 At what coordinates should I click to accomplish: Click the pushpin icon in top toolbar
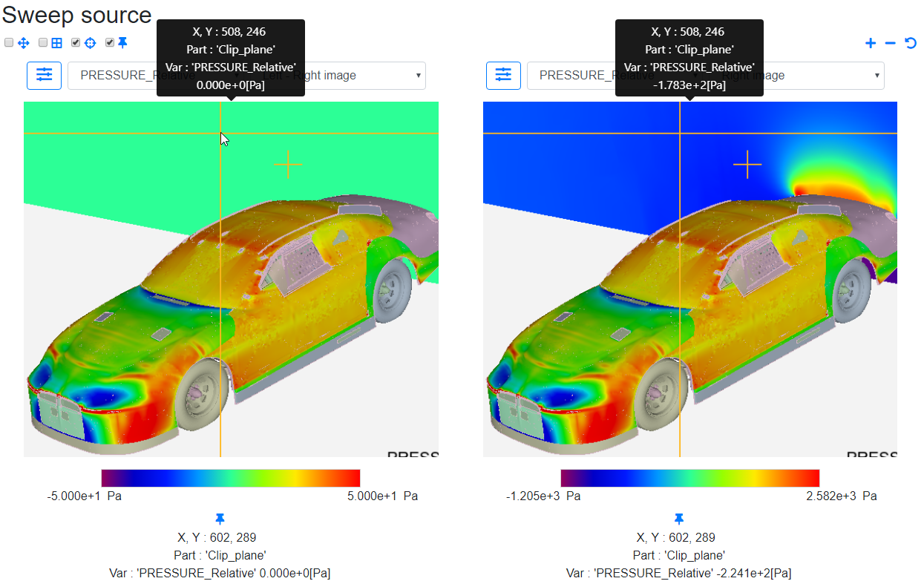click(122, 43)
